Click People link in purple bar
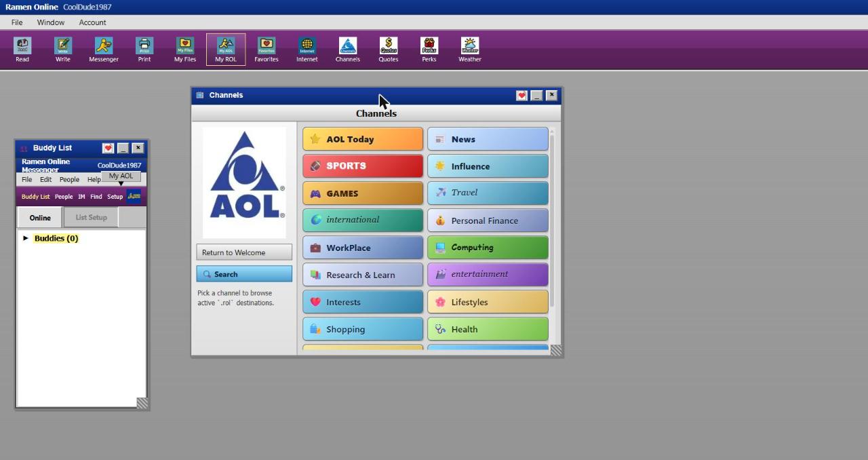Image resolution: width=868 pixels, height=460 pixels. (x=64, y=197)
